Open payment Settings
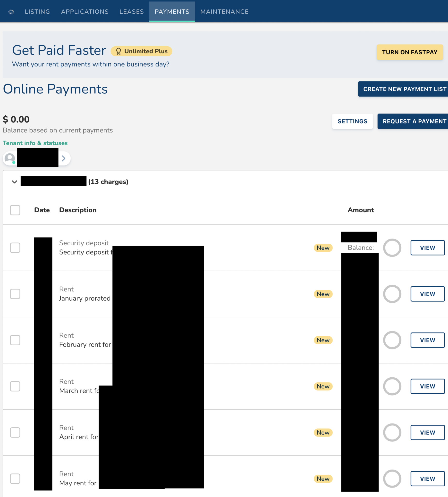 pos(352,121)
